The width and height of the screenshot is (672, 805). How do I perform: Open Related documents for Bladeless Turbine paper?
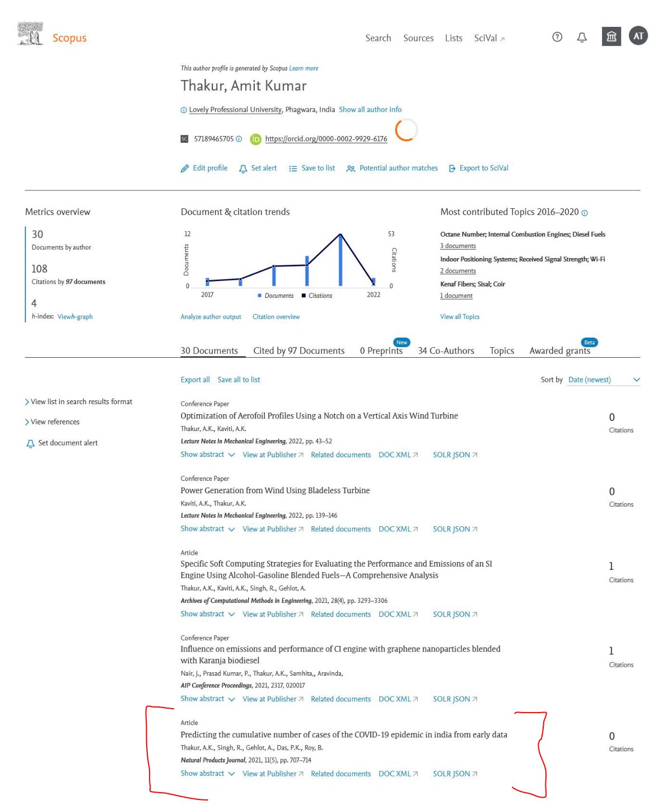340,529
